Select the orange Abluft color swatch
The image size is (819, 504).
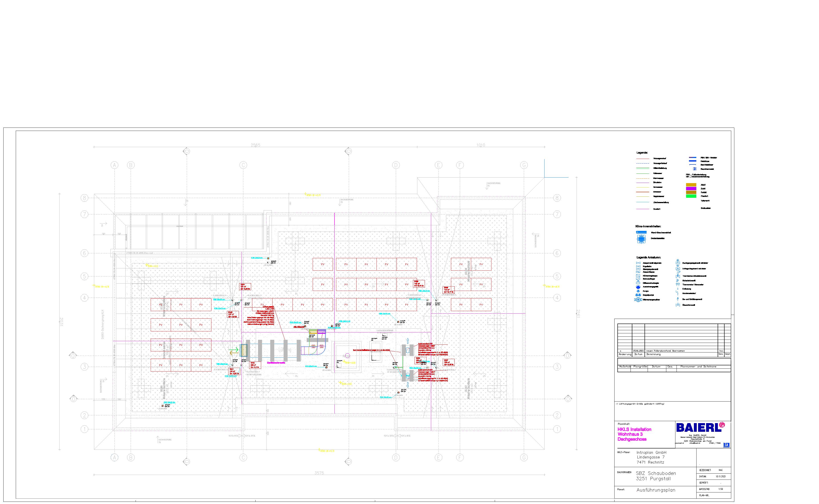pyautogui.click(x=691, y=185)
